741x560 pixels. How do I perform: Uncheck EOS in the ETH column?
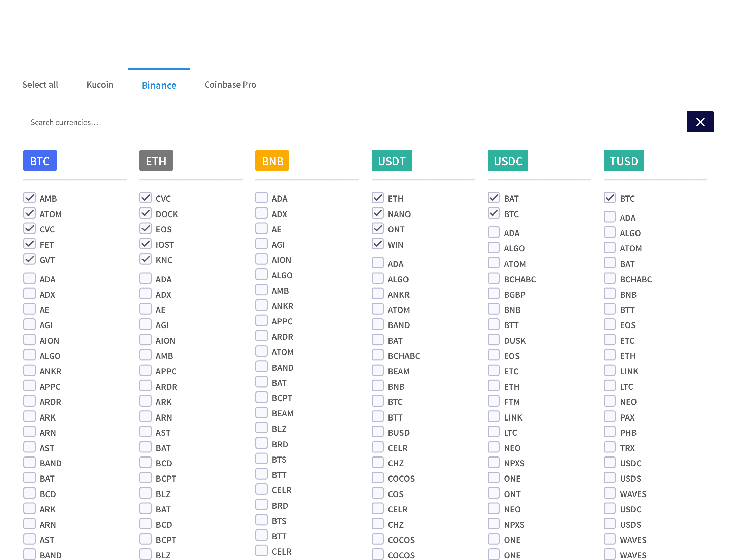(x=146, y=228)
